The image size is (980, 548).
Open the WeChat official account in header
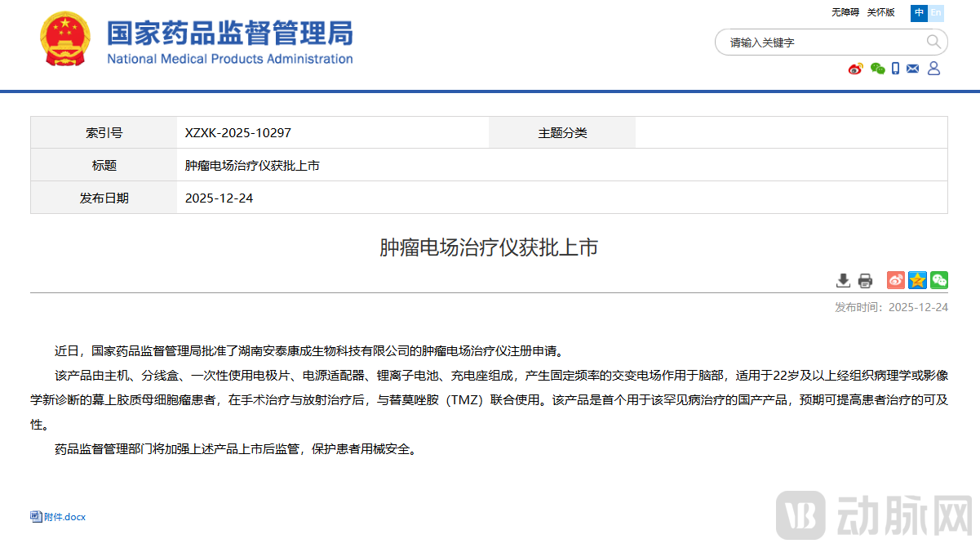(x=877, y=69)
